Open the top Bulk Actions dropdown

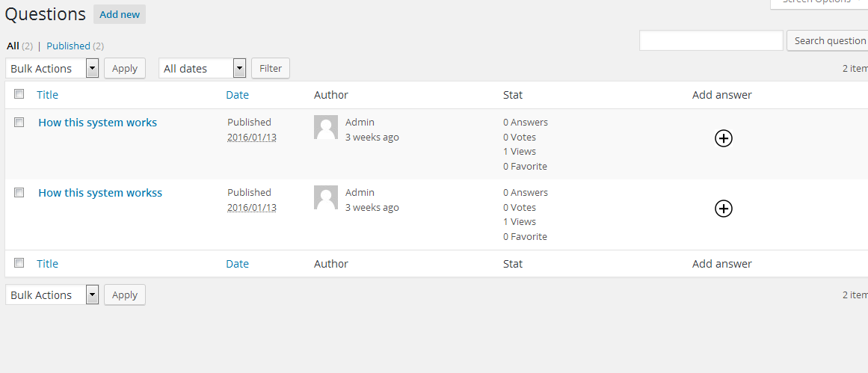click(52, 68)
